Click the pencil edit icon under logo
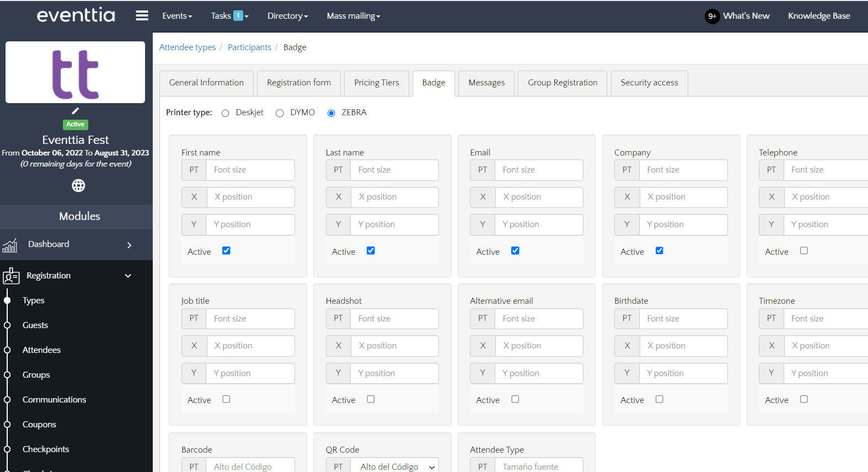The width and height of the screenshot is (868, 472). pyautogui.click(x=76, y=111)
